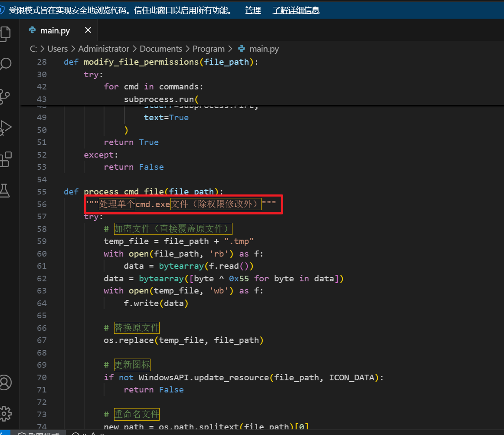This screenshot has height=435, width=504.
Task: Click the return False on line 53
Action: tap(134, 167)
